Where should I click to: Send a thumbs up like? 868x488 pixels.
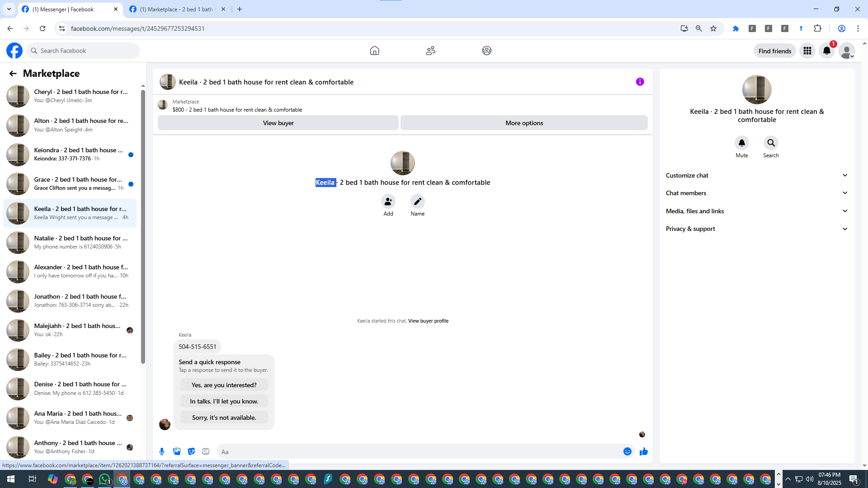click(644, 451)
